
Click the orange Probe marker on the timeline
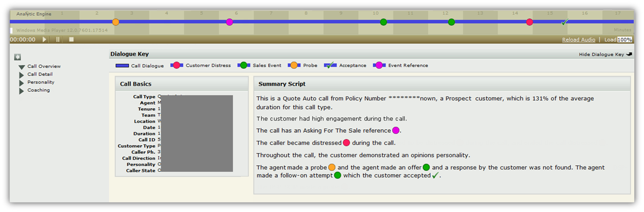116,22
